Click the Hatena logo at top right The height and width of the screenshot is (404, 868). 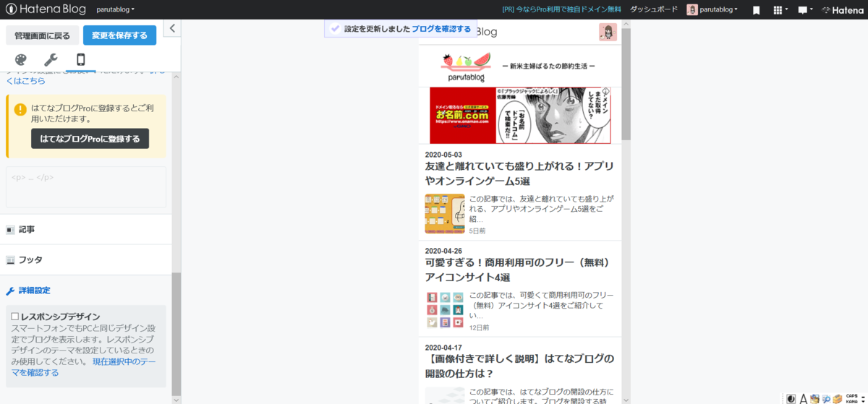coord(843,10)
